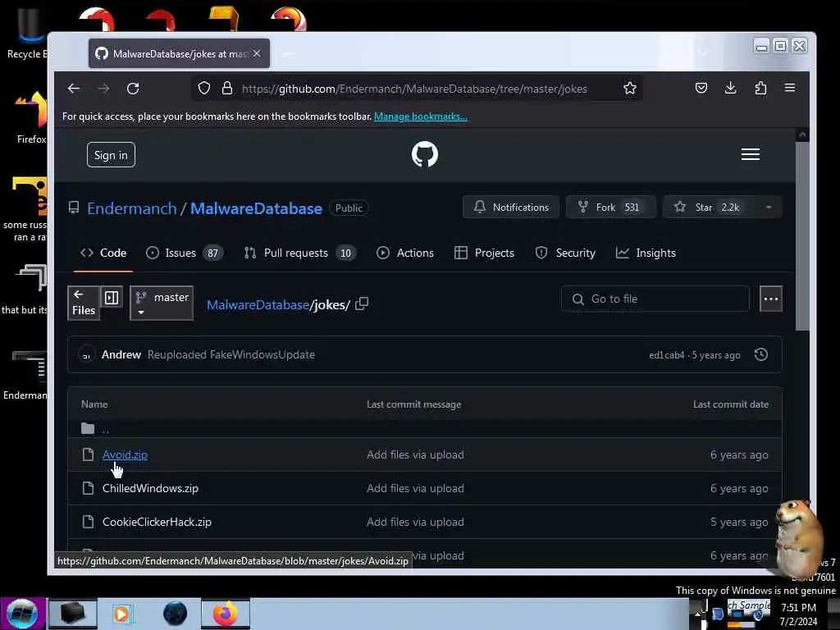Open Windows Media Player in taskbar
The image size is (840, 630).
121,614
